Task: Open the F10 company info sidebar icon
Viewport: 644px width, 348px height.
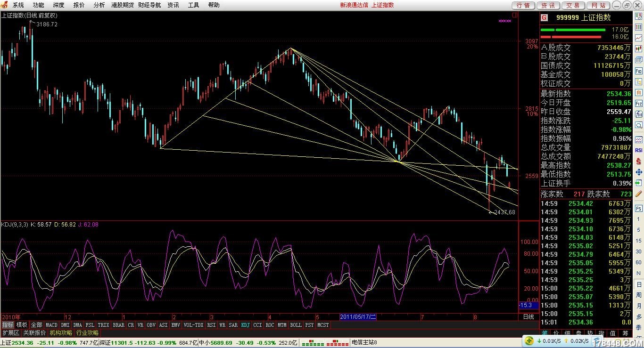Action: (x=638, y=70)
